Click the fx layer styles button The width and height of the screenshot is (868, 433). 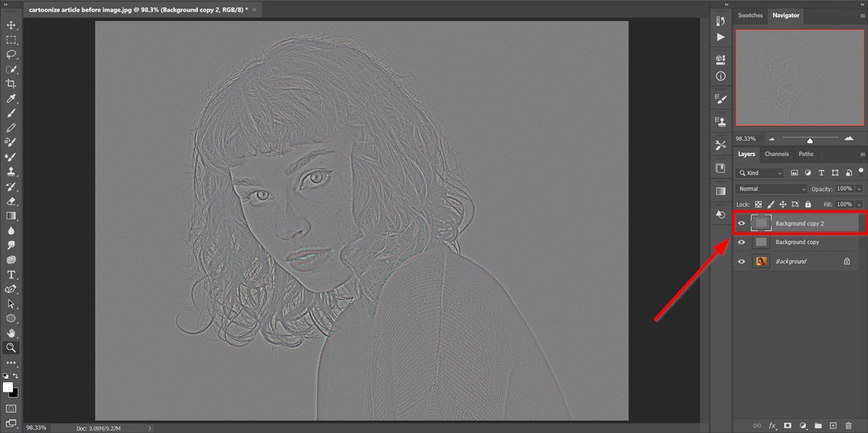click(772, 426)
